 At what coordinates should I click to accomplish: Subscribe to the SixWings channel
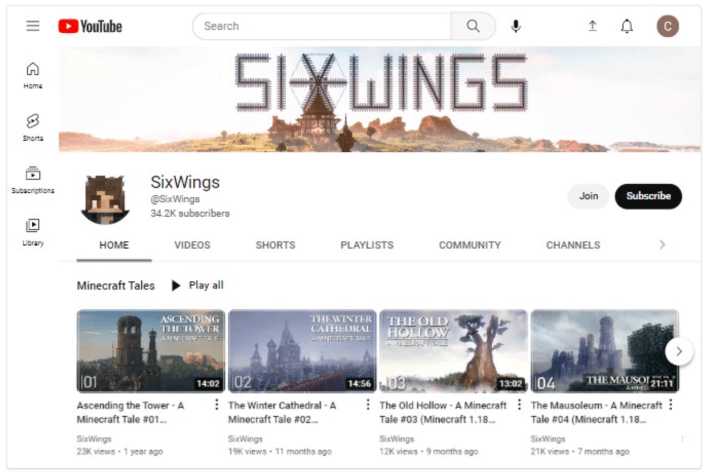648,196
